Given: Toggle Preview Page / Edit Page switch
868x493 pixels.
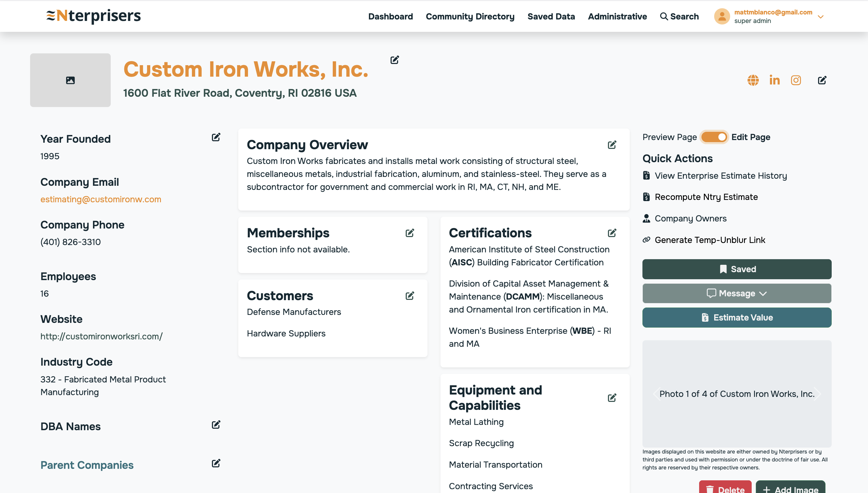Looking at the screenshot, I should 714,137.
